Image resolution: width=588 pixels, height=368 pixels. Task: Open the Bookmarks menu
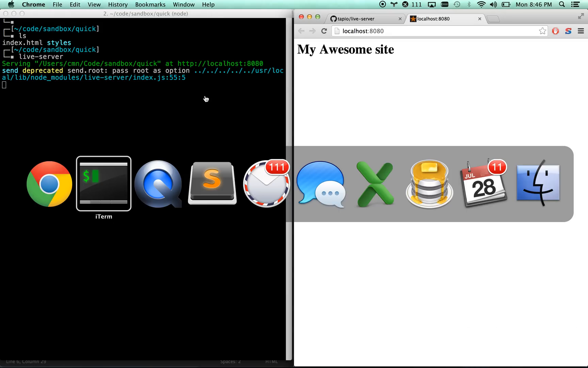tap(150, 4)
